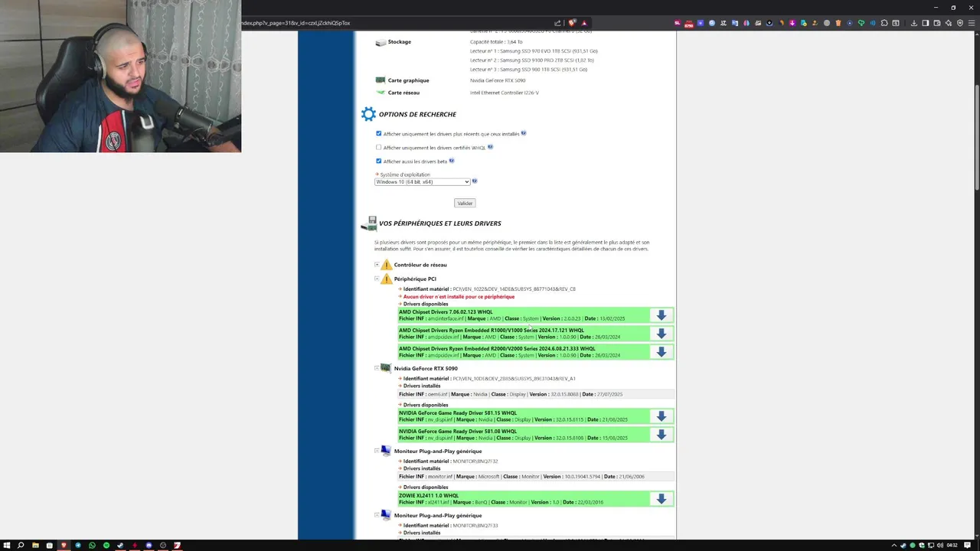This screenshot has height=551, width=980.
Task: Open the browser extensions puzzle icon
Action: tap(884, 23)
